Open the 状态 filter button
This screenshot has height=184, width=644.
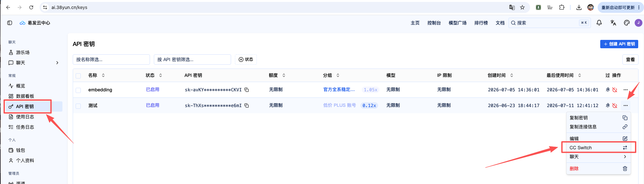coord(246,60)
